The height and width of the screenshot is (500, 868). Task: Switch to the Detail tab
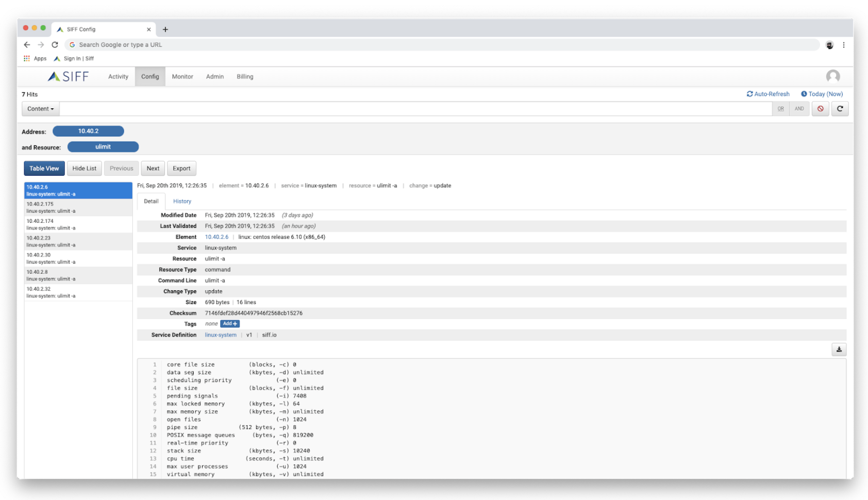(151, 202)
